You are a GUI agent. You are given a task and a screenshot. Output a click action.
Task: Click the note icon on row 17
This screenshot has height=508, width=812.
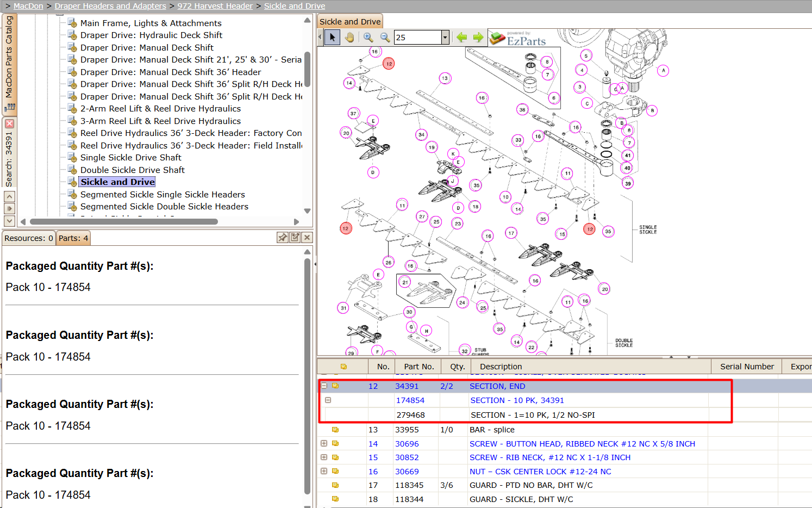335,485
